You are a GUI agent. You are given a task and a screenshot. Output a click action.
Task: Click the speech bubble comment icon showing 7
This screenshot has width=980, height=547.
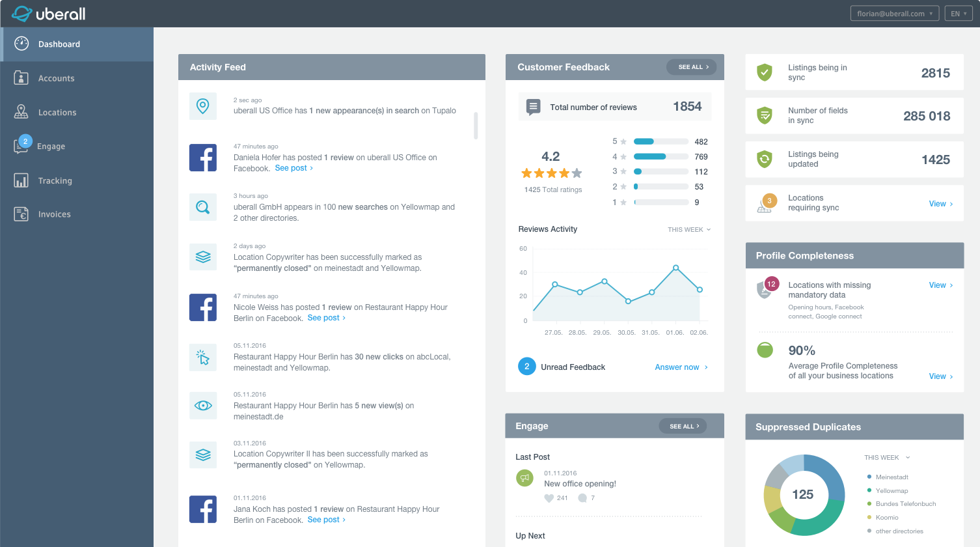click(x=582, y=498)
